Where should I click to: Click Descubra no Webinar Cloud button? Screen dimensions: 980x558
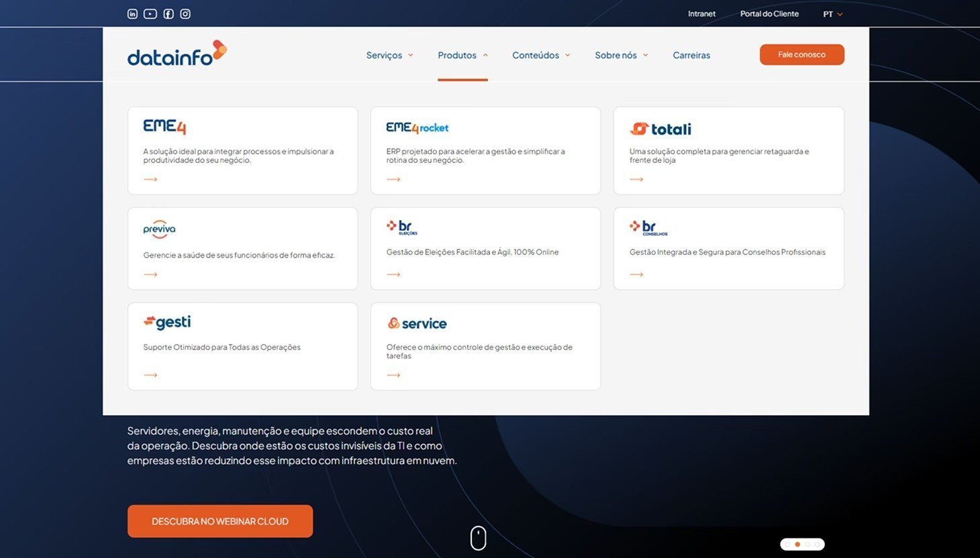click(220, 521)
